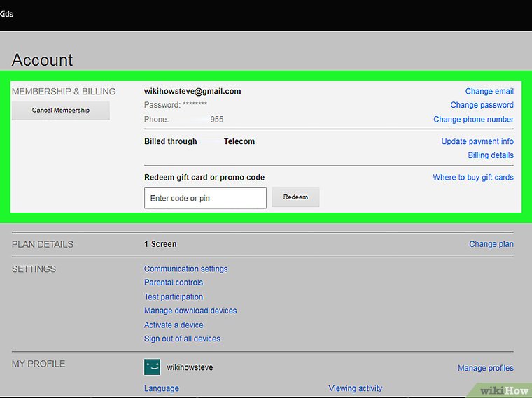Choose Sign out of all devices

point(182,339)
